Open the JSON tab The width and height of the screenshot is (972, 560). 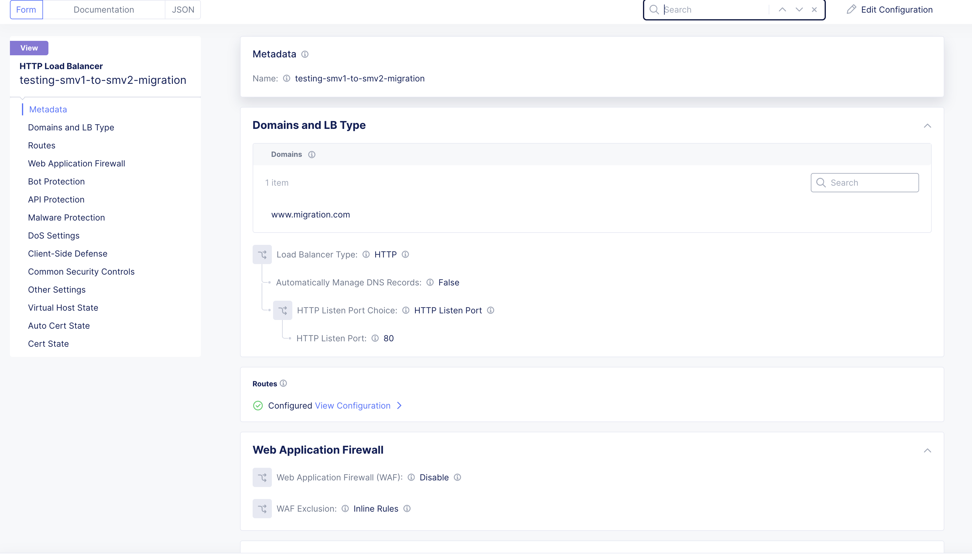(183, 10)
